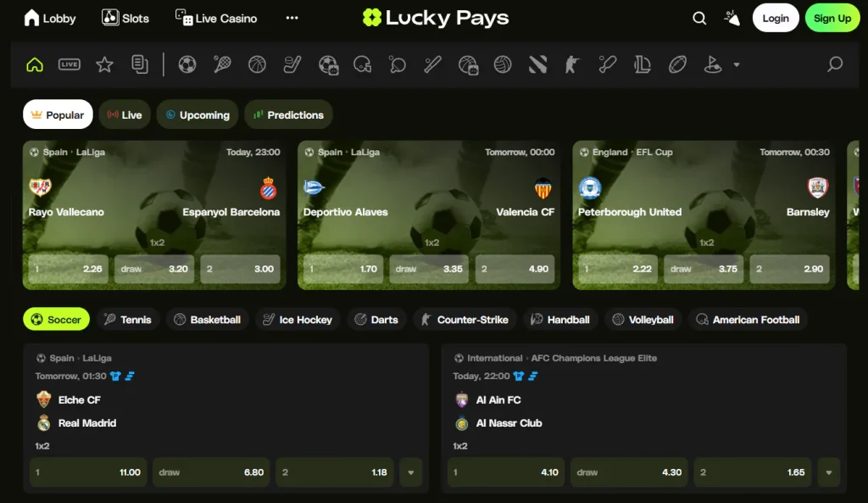Select the rugby ball icon
The height and width of the screenshot is (503, 868).
(x=677, y=64)
